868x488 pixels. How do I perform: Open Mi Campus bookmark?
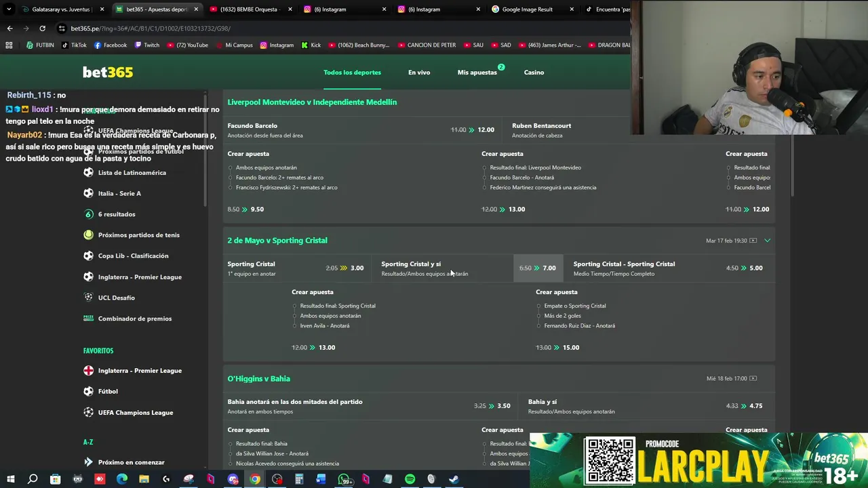233,45
